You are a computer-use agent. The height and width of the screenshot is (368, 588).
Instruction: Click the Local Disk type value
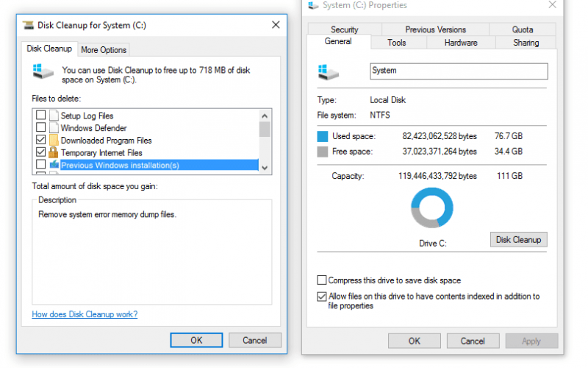388,100
